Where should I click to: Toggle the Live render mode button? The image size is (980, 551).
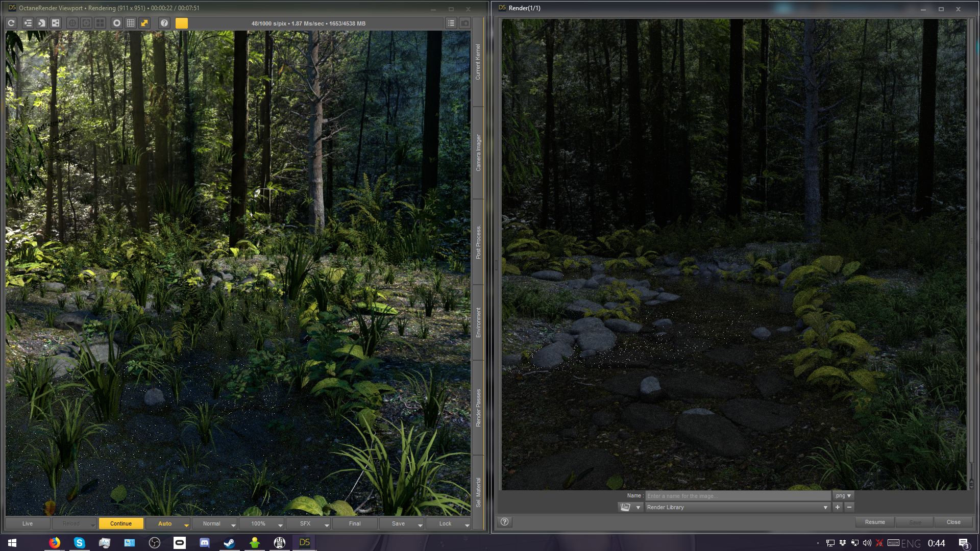coord(28,523)
